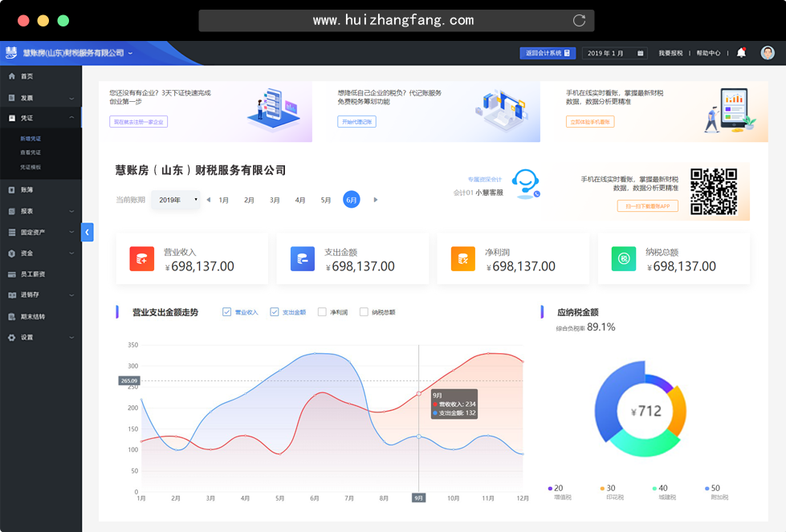Click the 资金 funds shield icon

[x=11, y=253]
